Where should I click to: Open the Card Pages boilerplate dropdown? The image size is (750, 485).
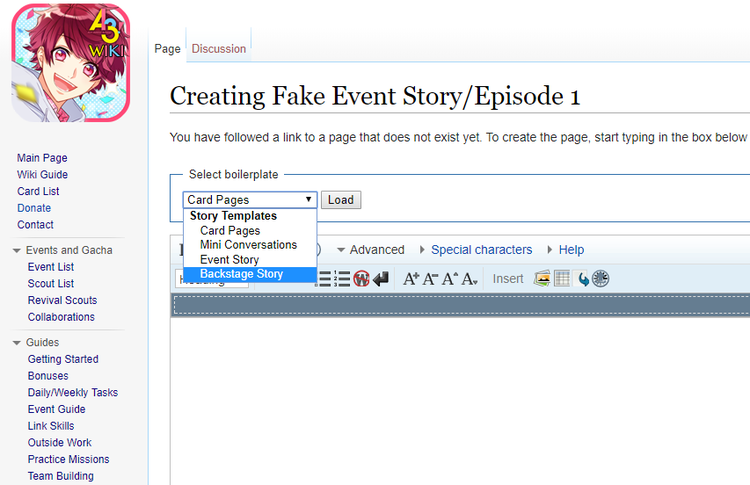tap(250, 200)
